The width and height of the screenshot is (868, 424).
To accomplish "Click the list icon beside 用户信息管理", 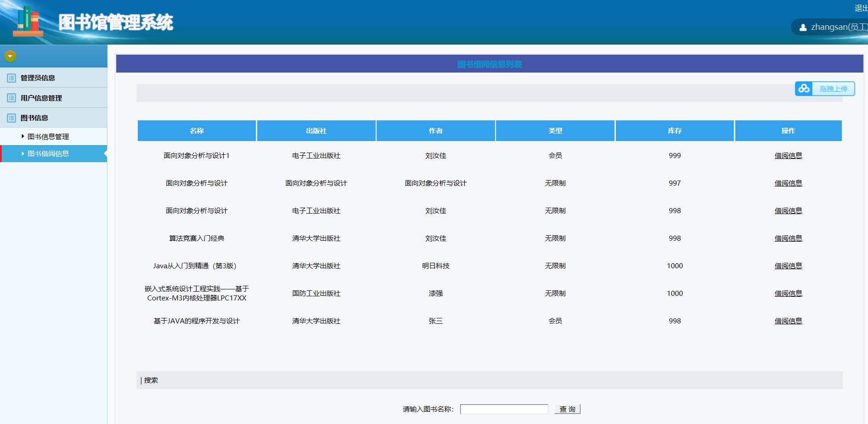I will 11,98.
